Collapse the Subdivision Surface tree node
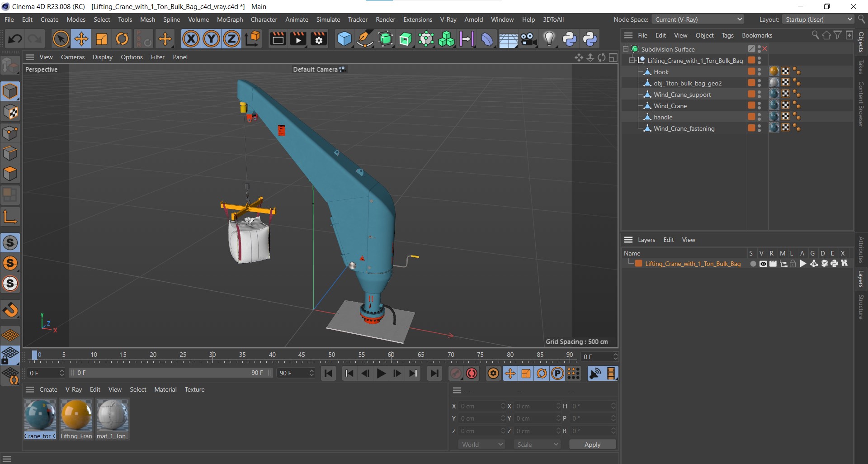The width and height of the screenshot is (868, 464). pyautogui.click(x=626, y=49)
